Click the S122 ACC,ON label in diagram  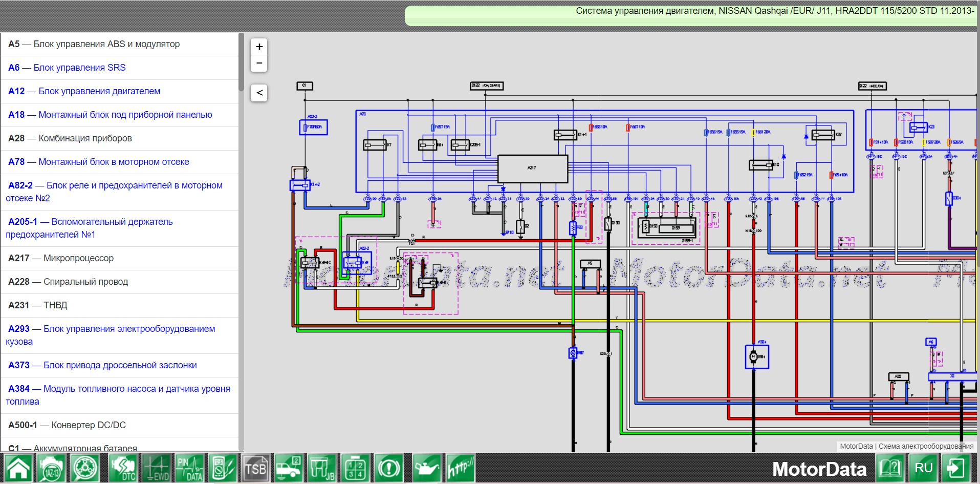pos(872,86)
